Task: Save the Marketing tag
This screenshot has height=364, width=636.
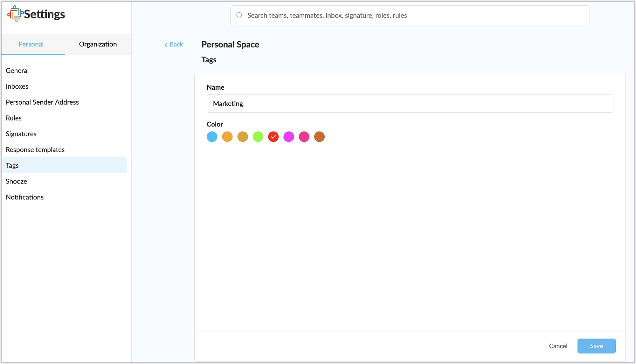Action: tap(596, 346)
